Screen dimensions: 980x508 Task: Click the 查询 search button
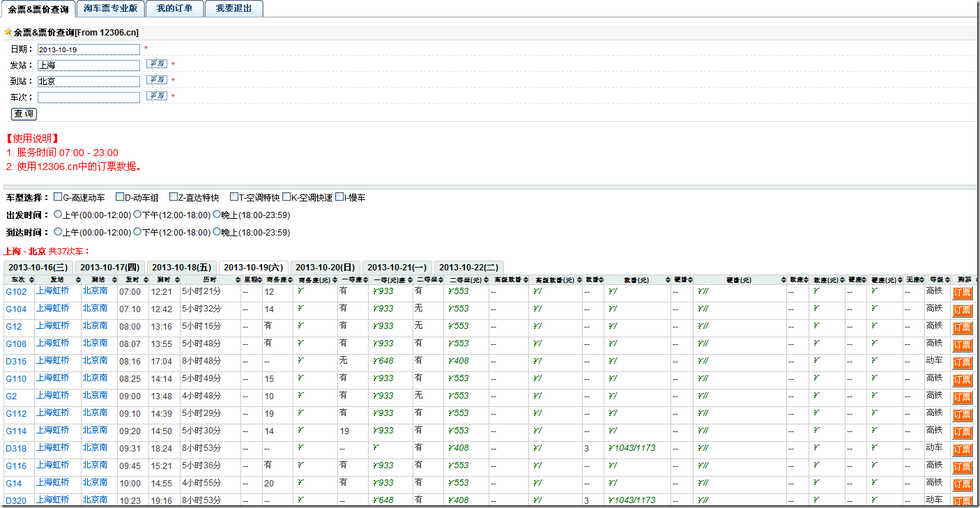tap(24, 114)
